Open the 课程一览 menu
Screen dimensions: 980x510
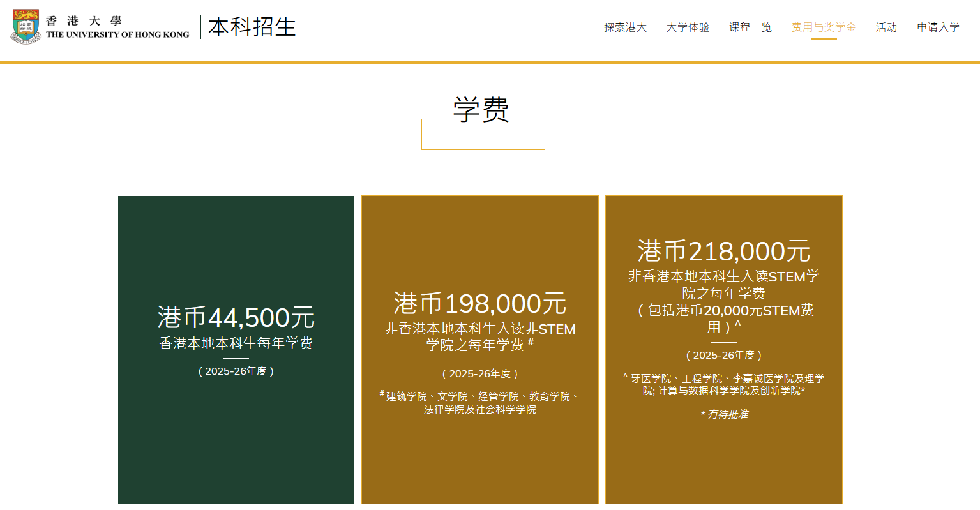coord(750,27)
